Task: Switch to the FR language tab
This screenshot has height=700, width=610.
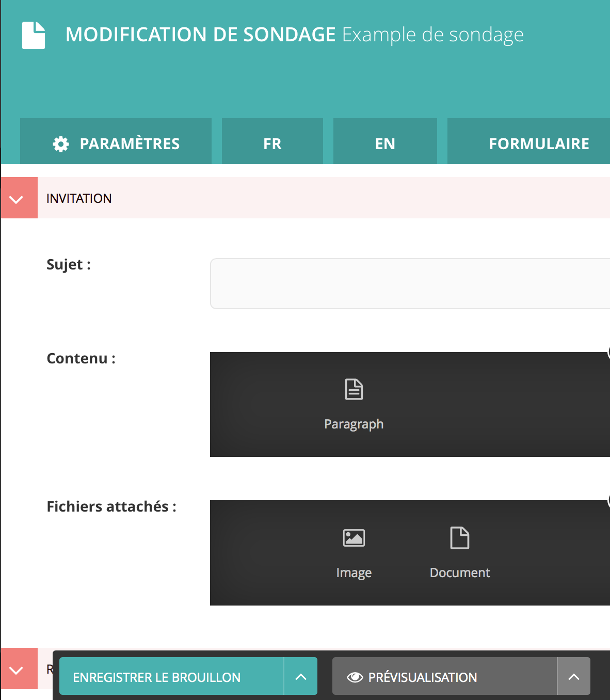Action: point(272,144)
